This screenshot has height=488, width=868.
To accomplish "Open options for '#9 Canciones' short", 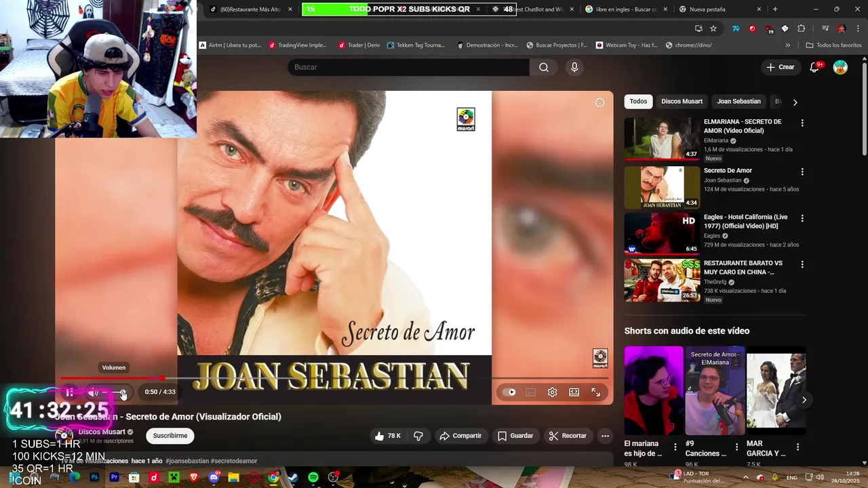I will coord(736,447).
